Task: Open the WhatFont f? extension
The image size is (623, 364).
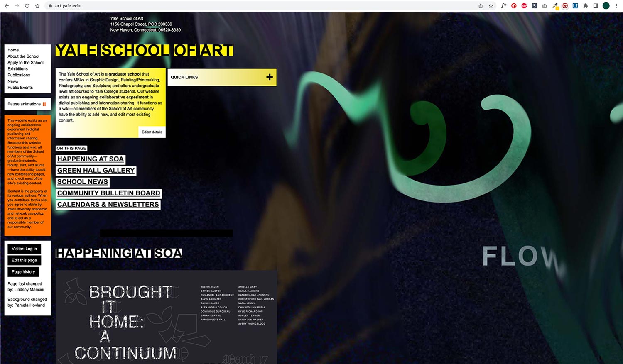Action: (x=504, y=6)
